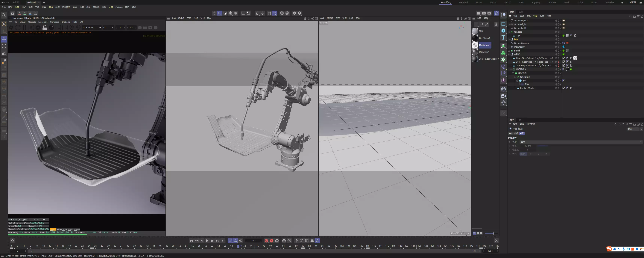The height and width of the screenshot is (258, 644).
Task: Go to end of animation button
Action: tap(223, 241)
